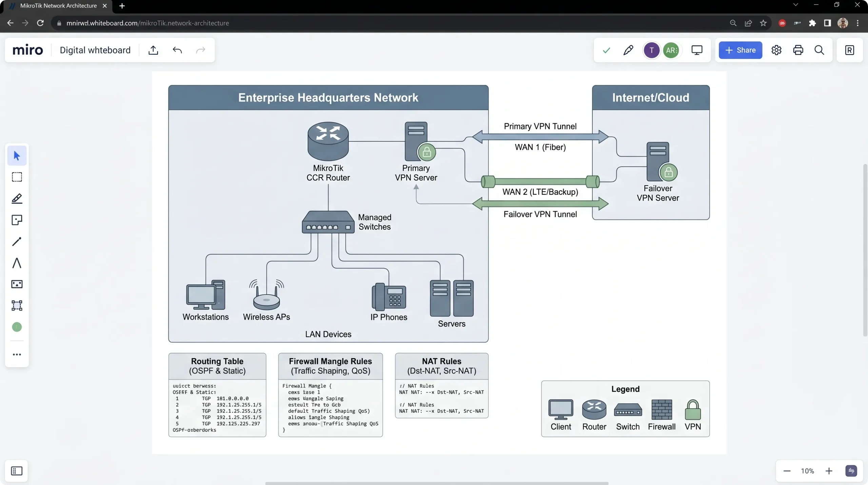Open the 10% zoom level menu
Image resolution: width=868 pixels, height=485 pixels.
coord(807,471)
